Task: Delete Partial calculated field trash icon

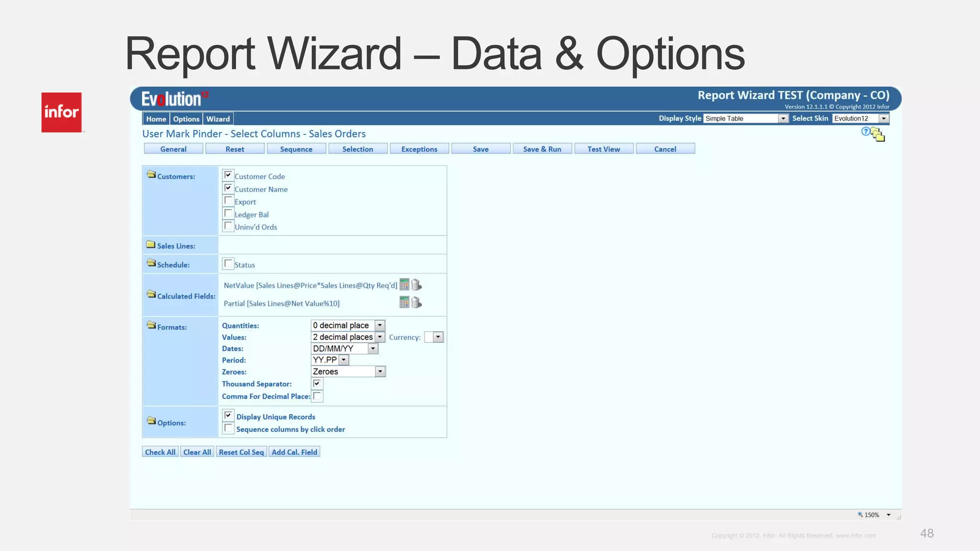Action: [x=416, y=302]
